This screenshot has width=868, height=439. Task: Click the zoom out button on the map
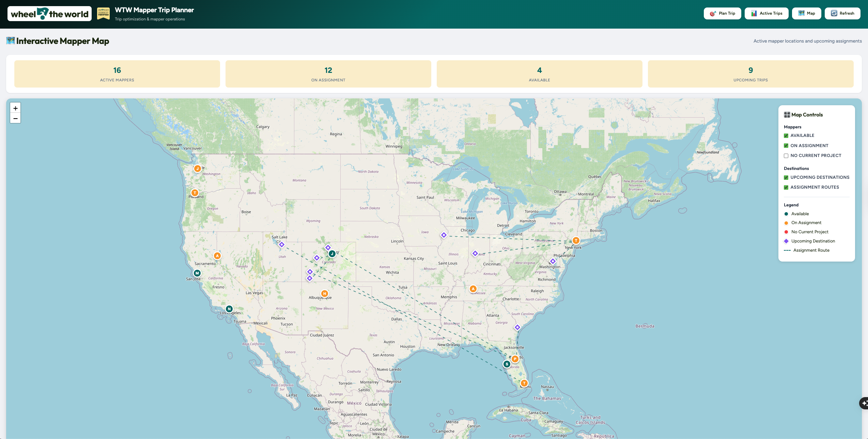[x=15, y=118]
